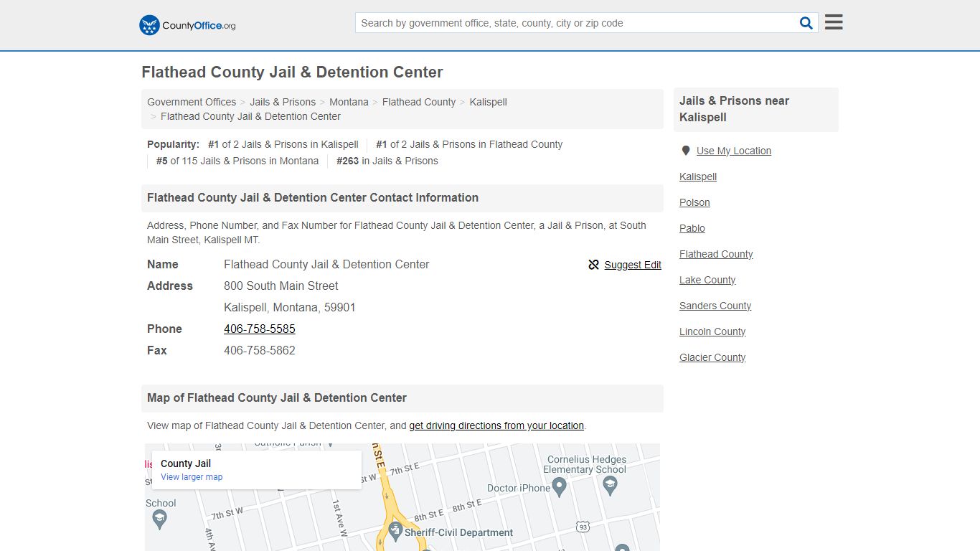Open Polson jails link
This screenshot has width=980, height=551.
[x=694, y=202]
